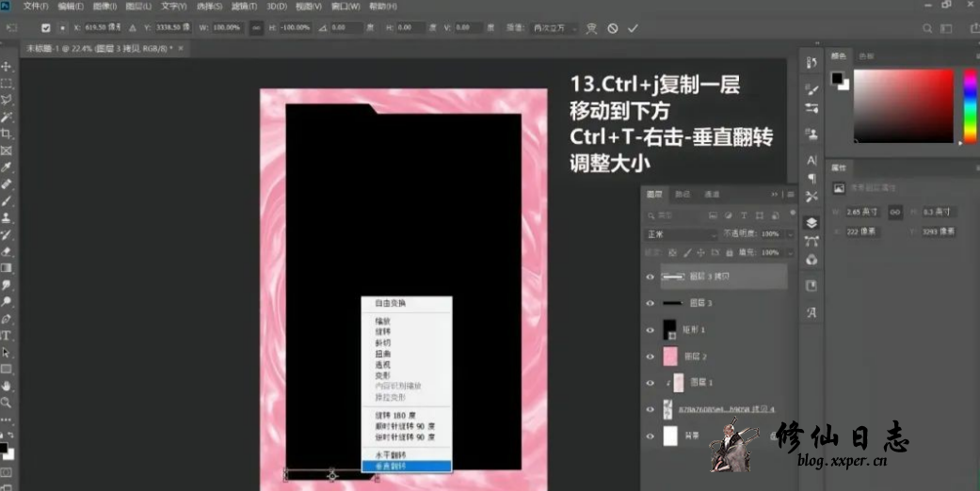Switch to the 通道 tab
Image resolution: width=980 pixels, height=491 pixels.
(712, 194)
